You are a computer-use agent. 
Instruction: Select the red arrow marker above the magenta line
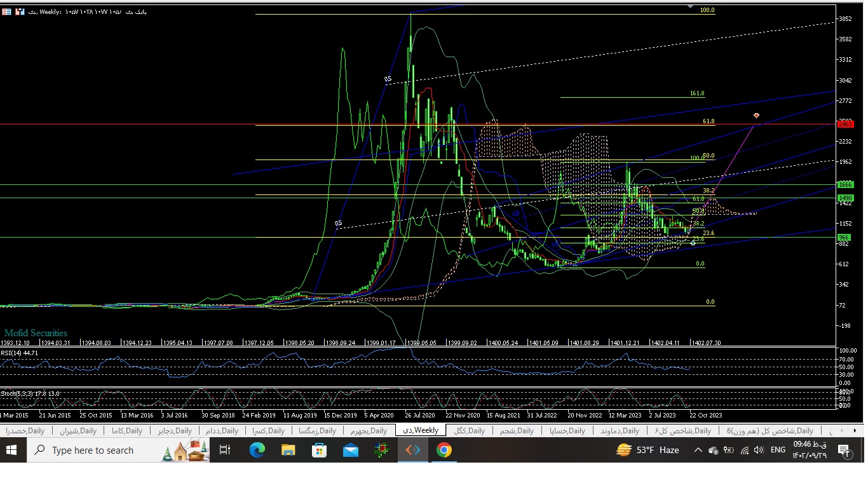click(x=756, y=116)
